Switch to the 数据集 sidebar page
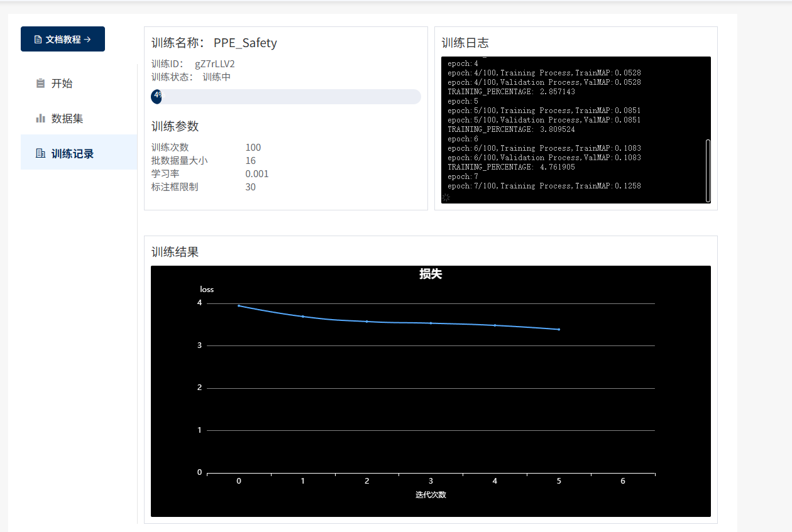792x532 pixels. (67, 118)
